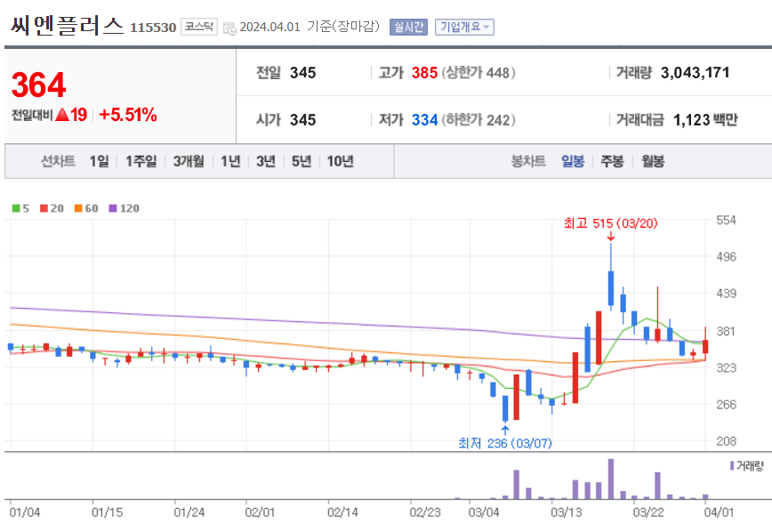Click the 거래대금 value 1,123 백만
Screen dimensions: 772x532
[705, 120]
